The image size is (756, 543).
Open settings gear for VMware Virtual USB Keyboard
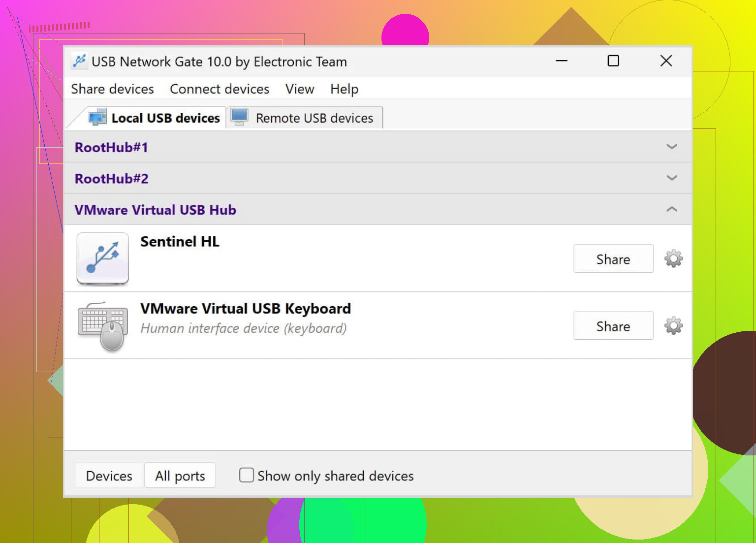coord(673,325)
